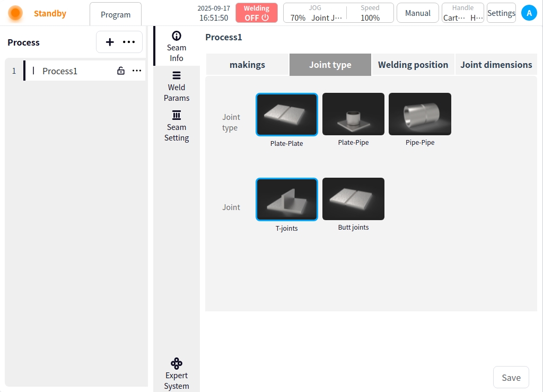Open Process panel header more options
The width and height of the screenshot is (543, 392).
coord(129,42)
